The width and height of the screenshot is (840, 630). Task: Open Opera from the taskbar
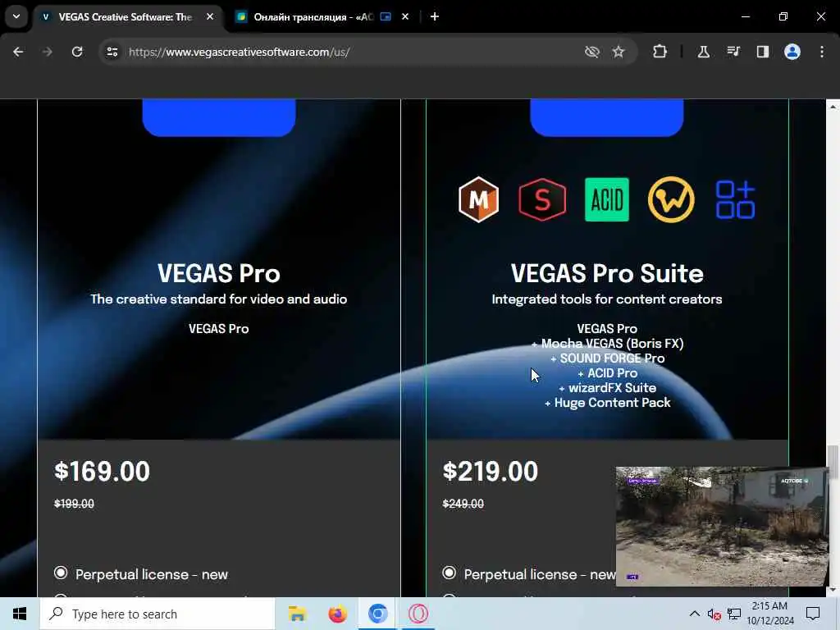point(418,614)
